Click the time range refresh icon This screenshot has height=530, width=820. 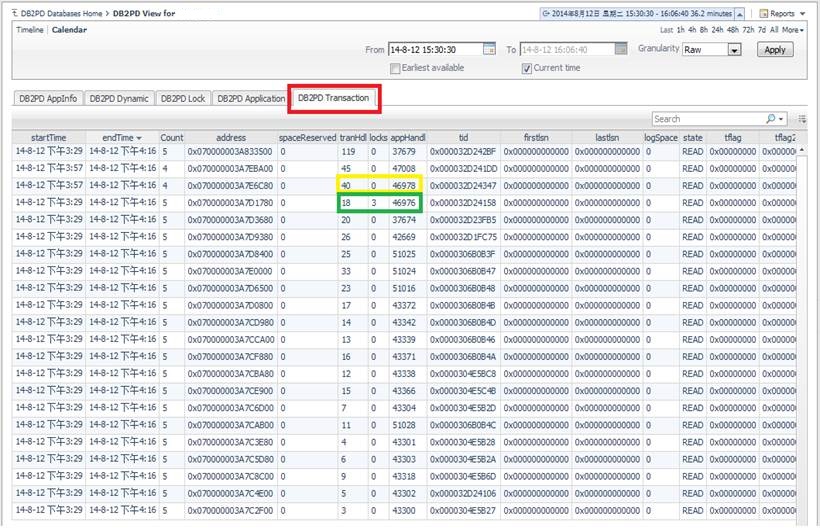[x=547, y=14]
